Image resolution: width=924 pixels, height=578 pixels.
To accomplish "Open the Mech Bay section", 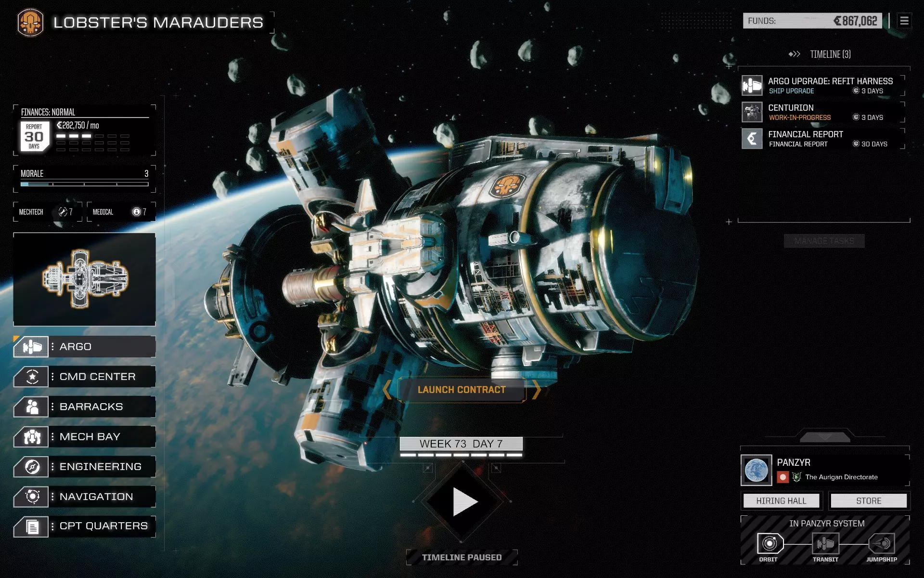I will coord(85,437).
